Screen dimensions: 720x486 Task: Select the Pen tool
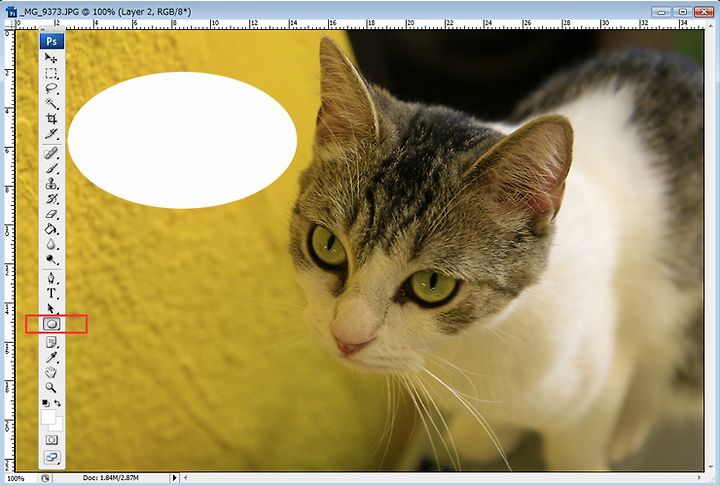51,278
